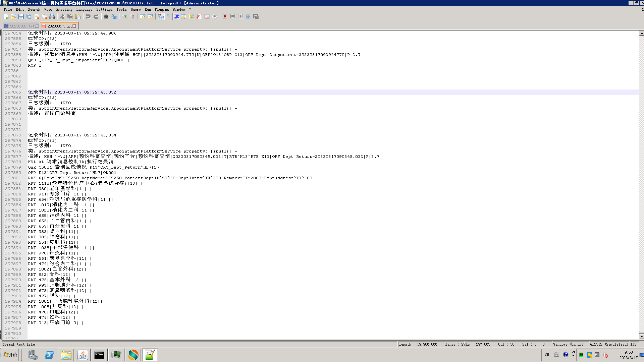Image resolution: width=644 pixels, height=362 pixels.
Task: Close the 20230317.txt tab
Action: (x=74, y=26)
